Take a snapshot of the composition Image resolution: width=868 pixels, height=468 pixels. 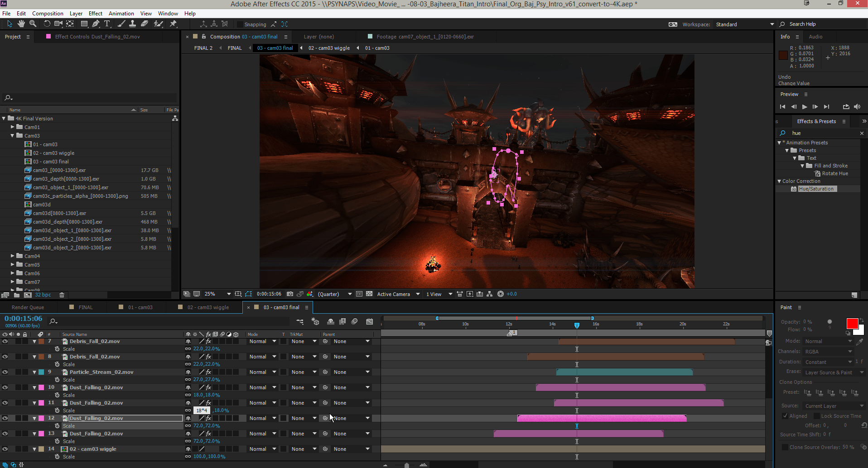click(x=290, y=294)
